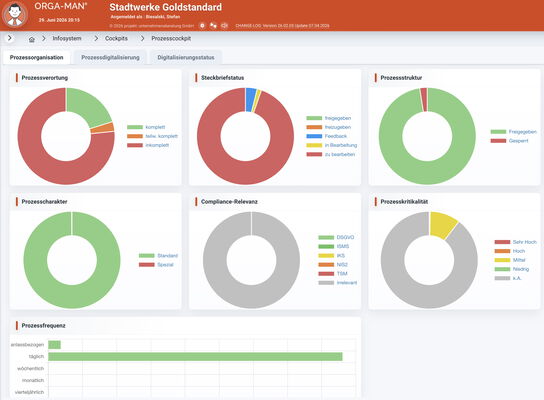
Task: Toggle 'Feedback' legend entry
Action: tap(326, 136)
